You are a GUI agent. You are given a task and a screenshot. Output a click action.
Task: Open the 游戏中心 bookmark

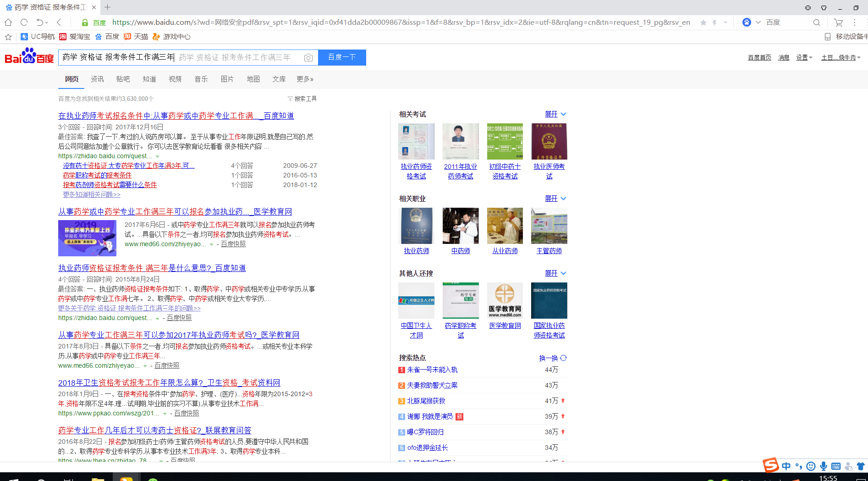(x=171, y=37)
